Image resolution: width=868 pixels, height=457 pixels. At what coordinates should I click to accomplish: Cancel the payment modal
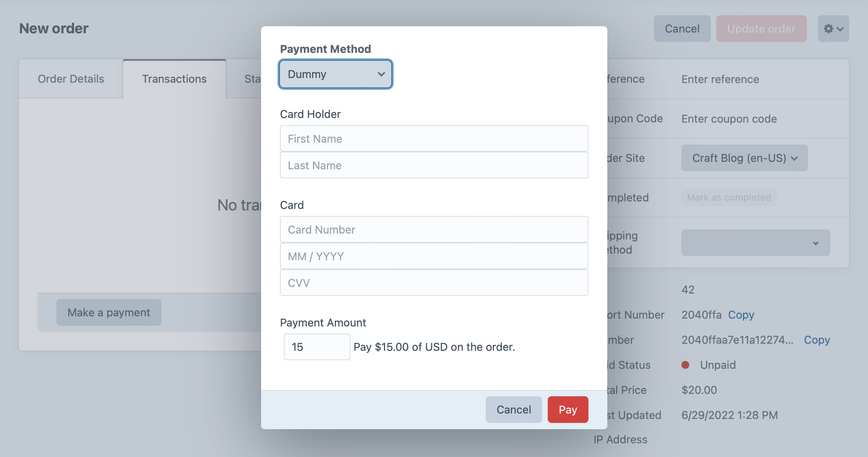click(x=514, y=409)
